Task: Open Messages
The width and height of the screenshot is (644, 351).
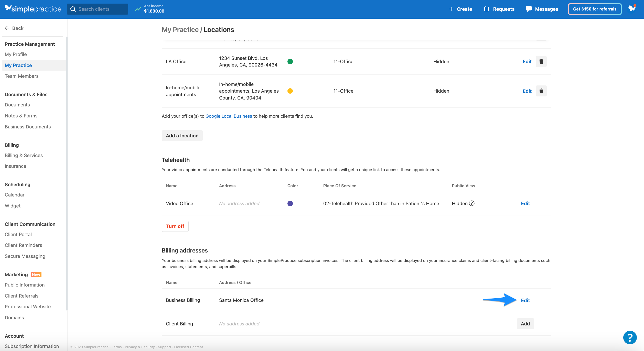Action: pyautogui.click(x=542, y=9)
